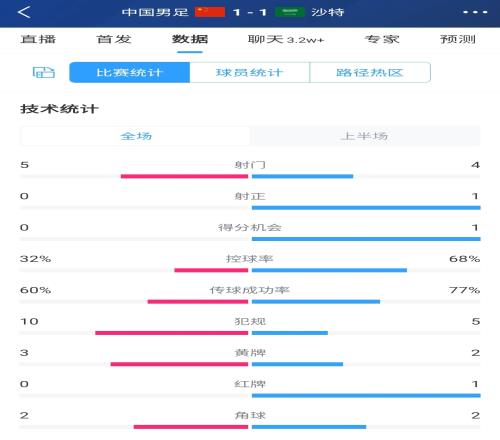Open the 聊天 3.2w+ chat tab
This screenshot has height=440, width=500.
pos(286,39)
